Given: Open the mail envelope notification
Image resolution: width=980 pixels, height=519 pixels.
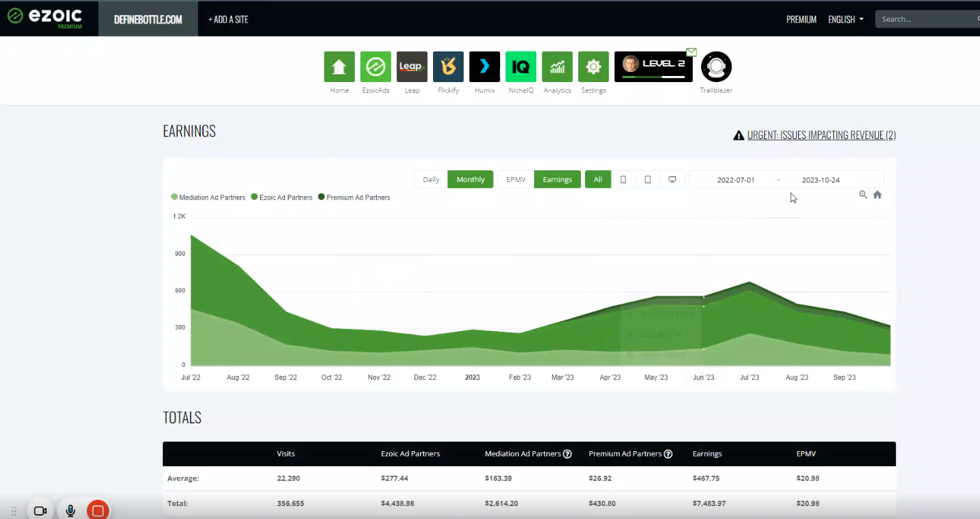Looking at the screenshot, I should [x=692, y=52].
